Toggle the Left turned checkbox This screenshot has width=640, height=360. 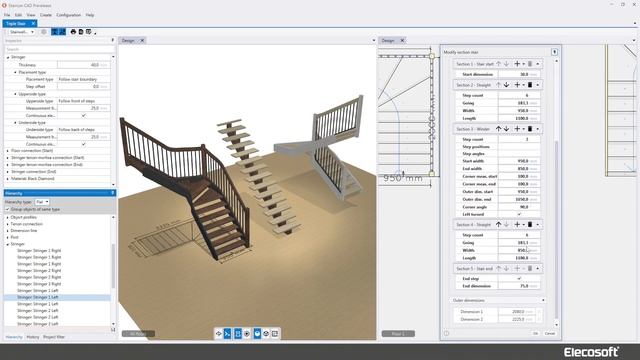tap(519, 214)
